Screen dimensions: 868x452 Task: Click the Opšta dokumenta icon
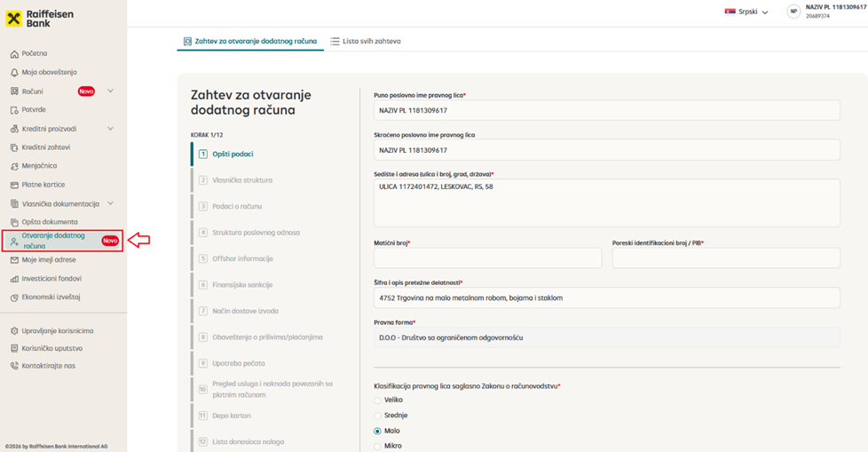click(x=14, y=222)
